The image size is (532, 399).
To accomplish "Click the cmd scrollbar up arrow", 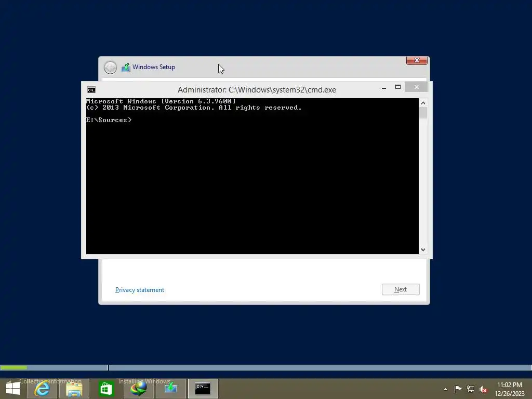I will click(423, 103).
